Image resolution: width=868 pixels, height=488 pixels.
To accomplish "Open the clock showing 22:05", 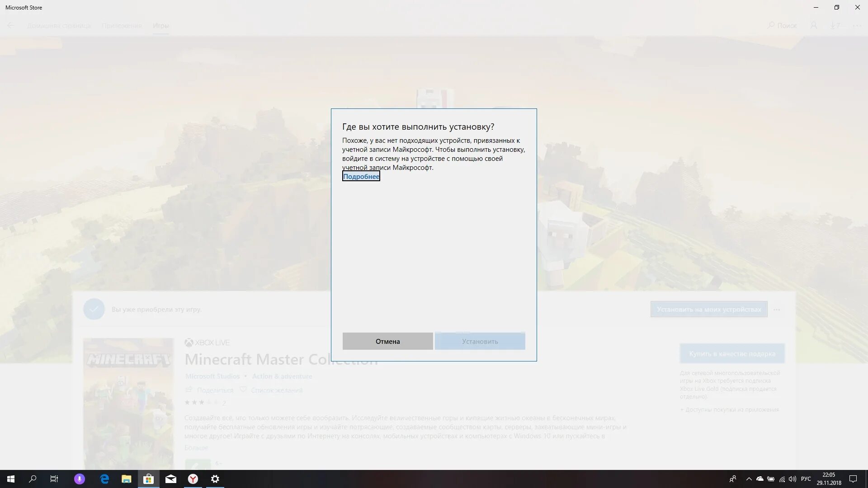I will pyautogui.click(x=829, y=479).
